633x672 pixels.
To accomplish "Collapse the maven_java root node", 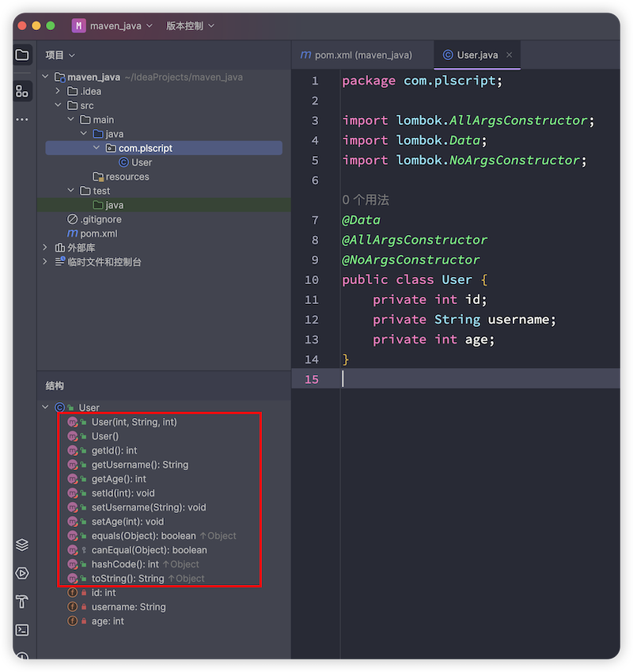I will pos(45,77).
